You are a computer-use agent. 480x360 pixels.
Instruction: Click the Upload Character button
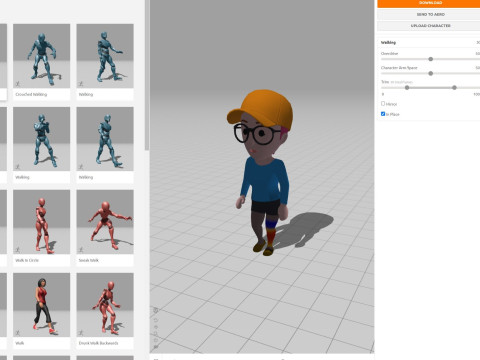[x=429, y=26]
